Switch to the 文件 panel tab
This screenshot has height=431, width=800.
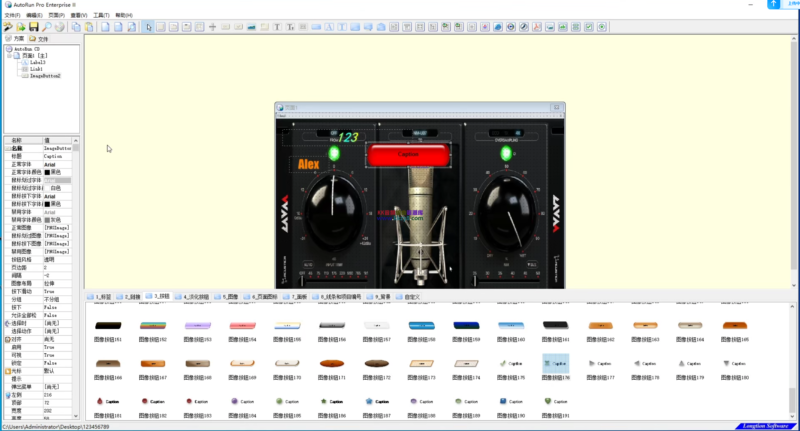[40, 39]
